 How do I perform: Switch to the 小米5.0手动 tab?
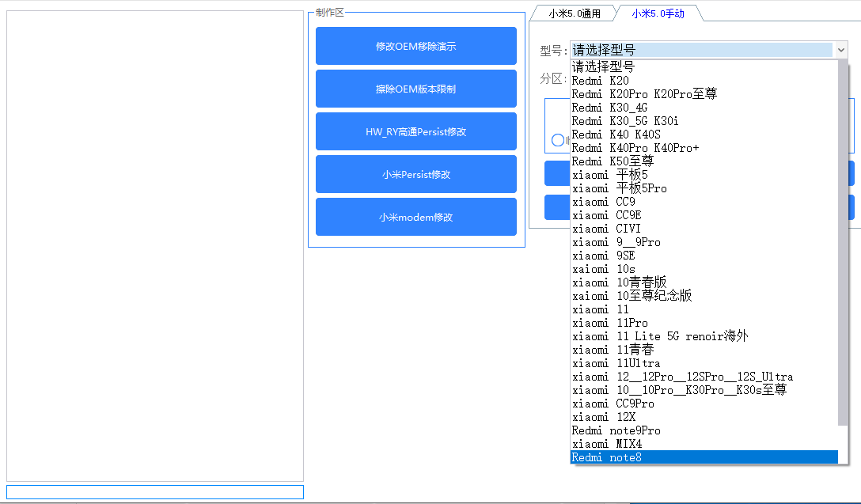[x=658, y=13]
